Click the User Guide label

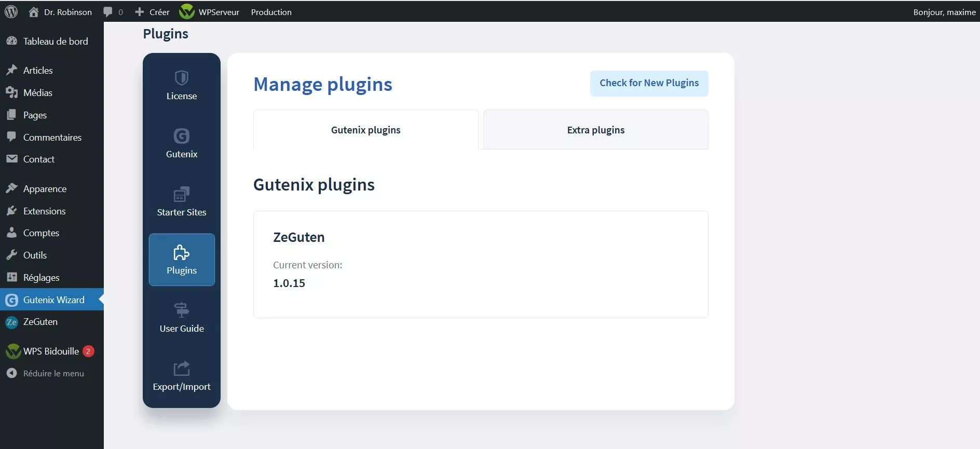click(182, 329)
